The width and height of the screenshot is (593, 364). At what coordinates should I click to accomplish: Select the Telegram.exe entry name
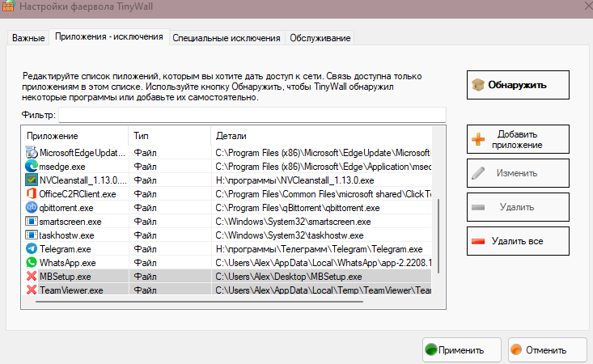click(x=65, y=249)
